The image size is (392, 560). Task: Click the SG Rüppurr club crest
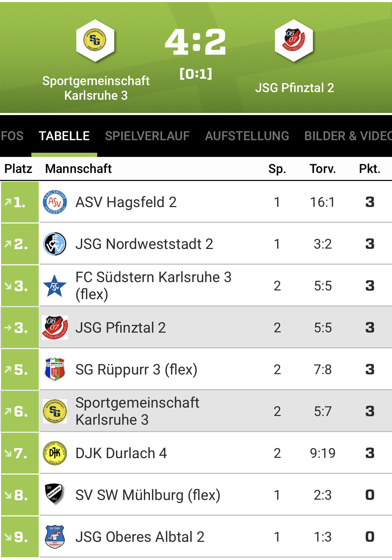55,369
